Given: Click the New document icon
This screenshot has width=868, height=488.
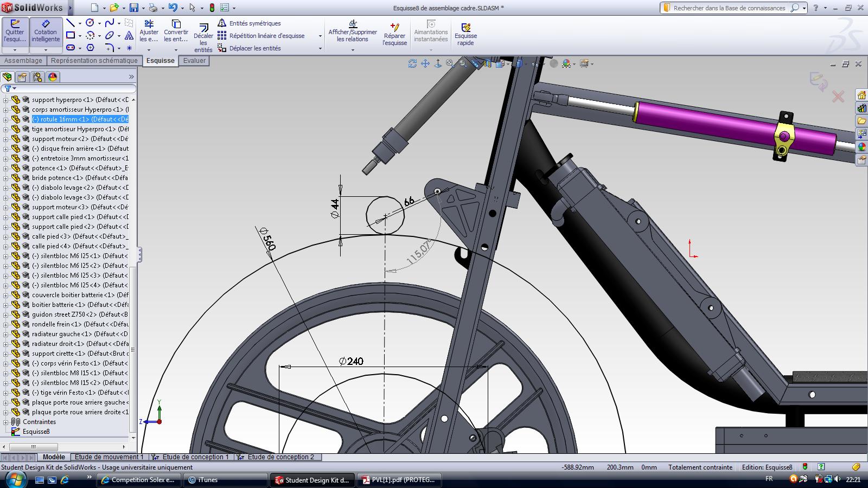Looking at the screenshot, I should (x=94, y=8).
